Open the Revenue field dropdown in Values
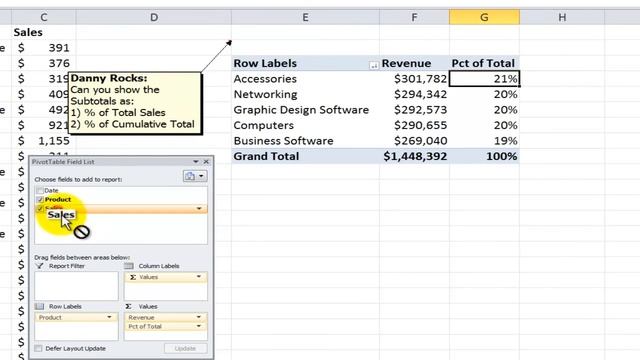Screen dimensions: 640x360 coord(199,317)
